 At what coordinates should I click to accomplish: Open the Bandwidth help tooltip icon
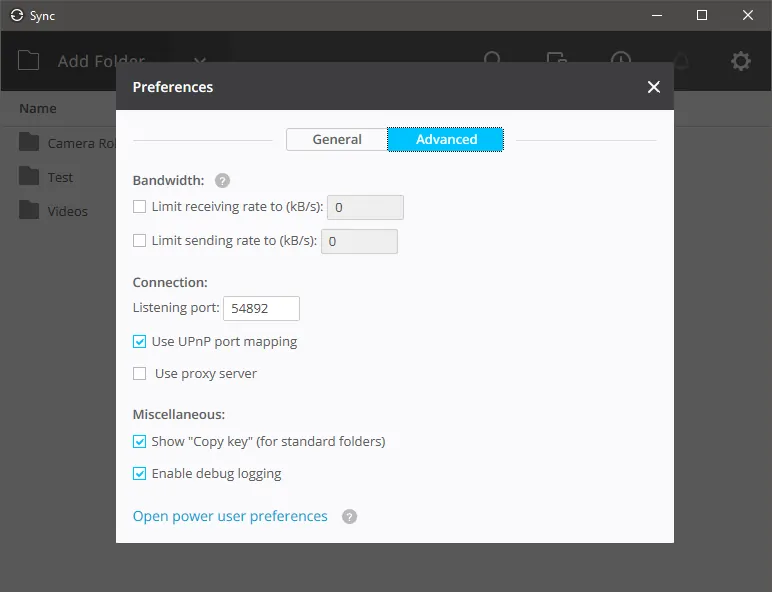(x=222, y=181)
